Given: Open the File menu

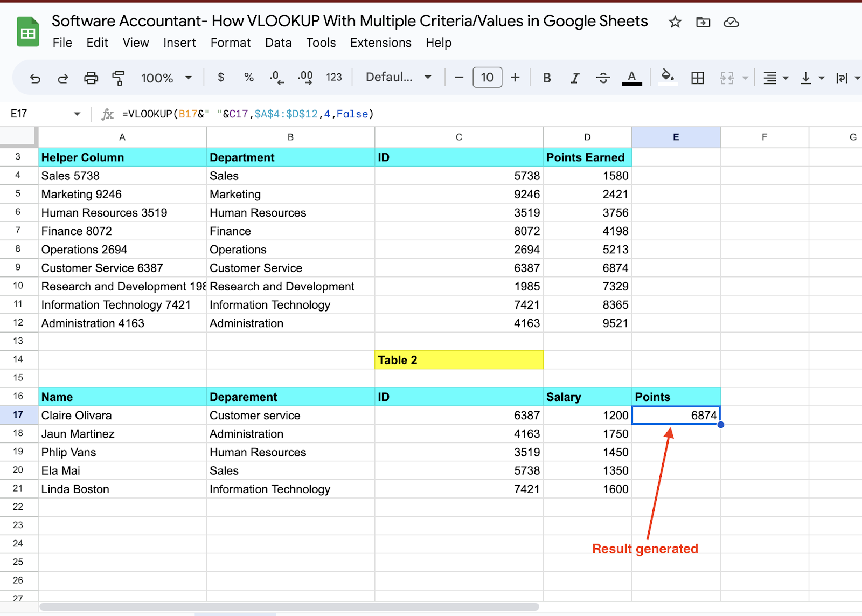Looking at the screenshot, I should 62,43.
